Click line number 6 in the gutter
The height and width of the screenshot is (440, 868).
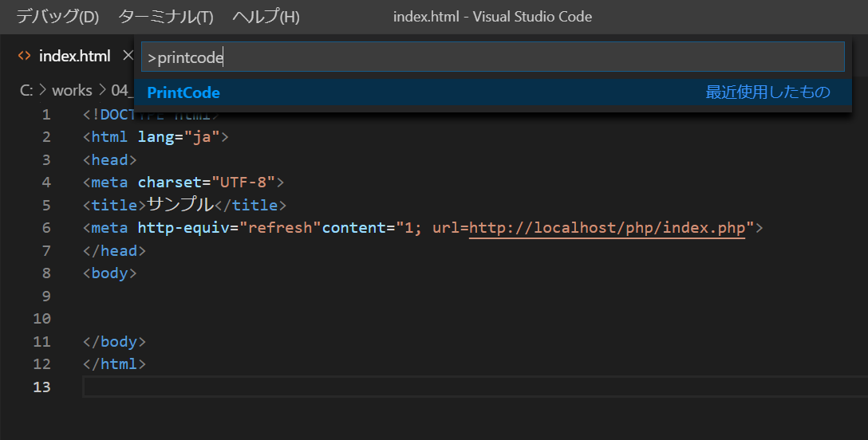tap(46, 228)
